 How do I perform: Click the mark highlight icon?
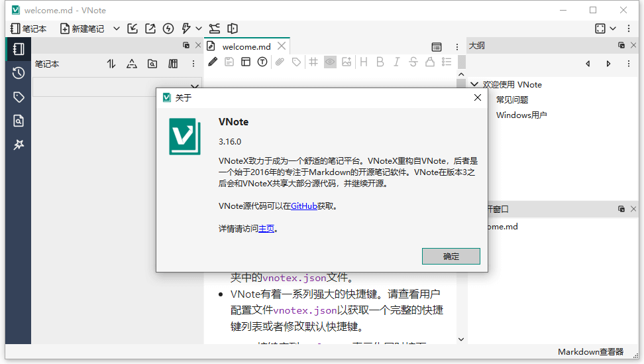pyautogui.click(x=430, y=62)
